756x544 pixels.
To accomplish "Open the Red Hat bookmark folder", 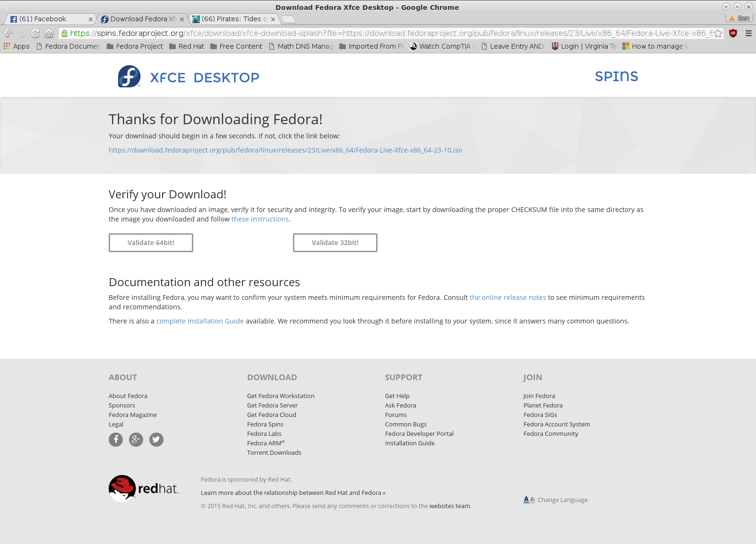I will 187,46.
